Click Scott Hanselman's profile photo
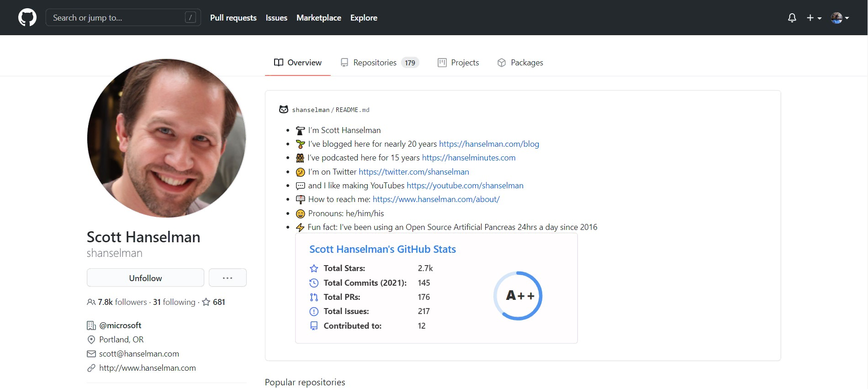The width and height of the screenshot is (868, 389). (167, 138)
